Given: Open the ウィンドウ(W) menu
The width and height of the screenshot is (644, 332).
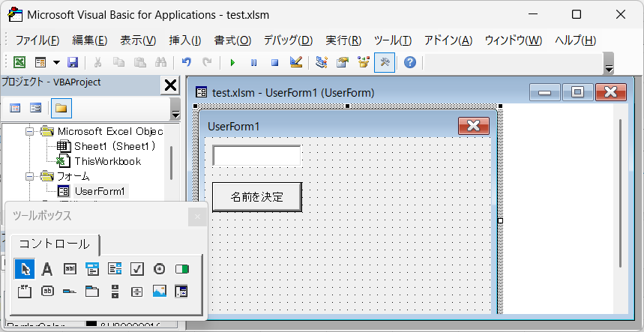Looking at the screenshot, I should click(514, 40).
